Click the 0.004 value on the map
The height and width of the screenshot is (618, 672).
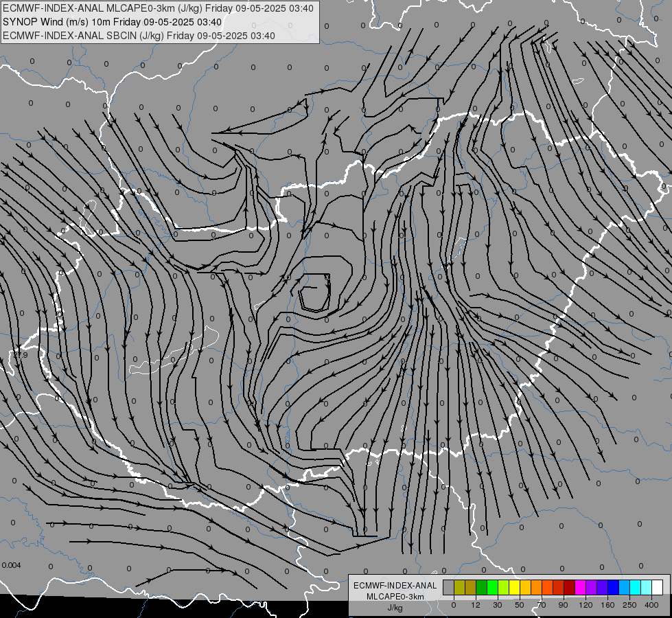point(11,565)
